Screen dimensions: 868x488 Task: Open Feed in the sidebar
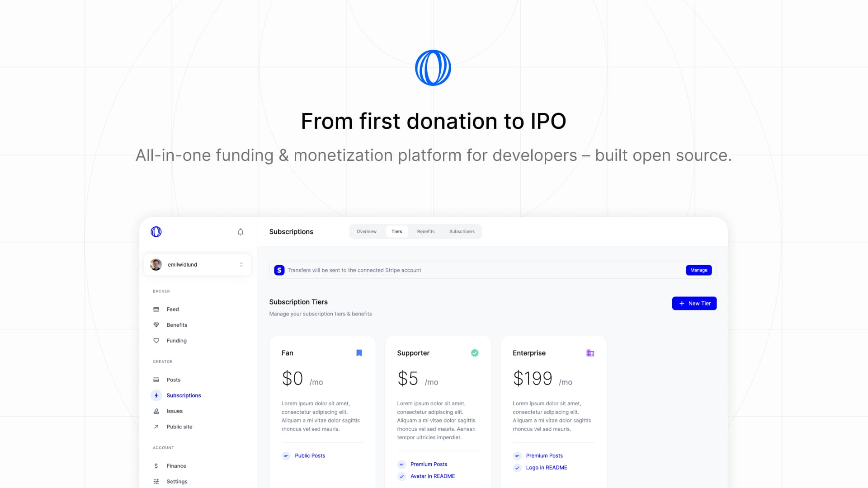point(173,310)
